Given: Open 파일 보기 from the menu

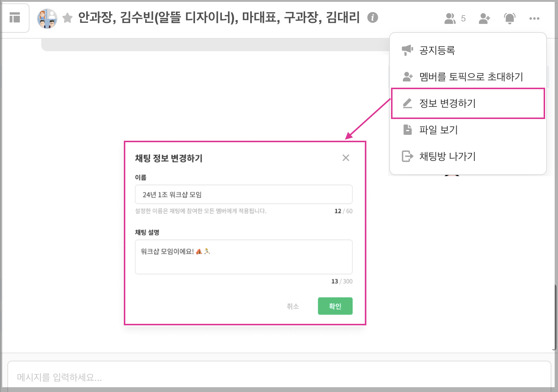Looking at the screenshot, I should tap(438, 130).
